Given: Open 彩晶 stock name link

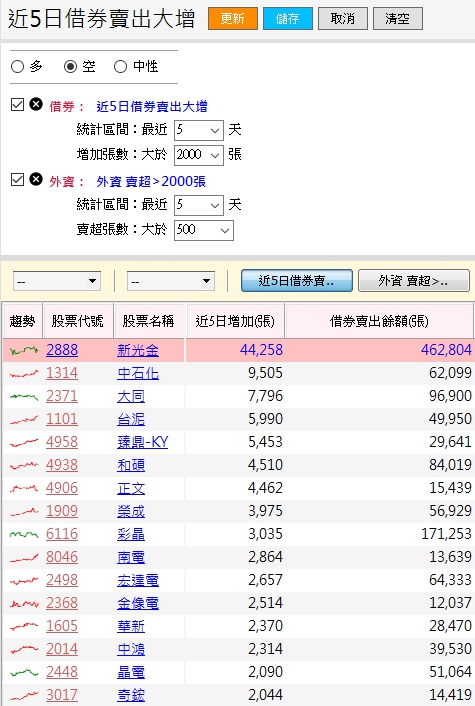Looking at the screenshot, I should click(x=131, y=534).
